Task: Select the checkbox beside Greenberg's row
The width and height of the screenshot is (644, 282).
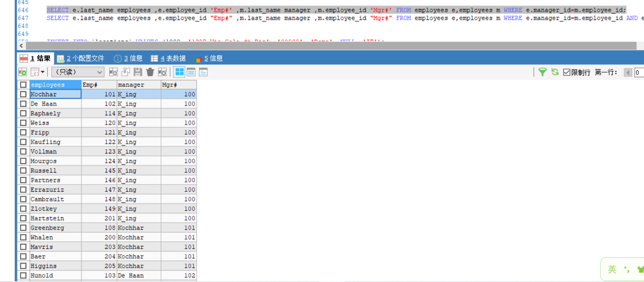Action: click(23, 228)
